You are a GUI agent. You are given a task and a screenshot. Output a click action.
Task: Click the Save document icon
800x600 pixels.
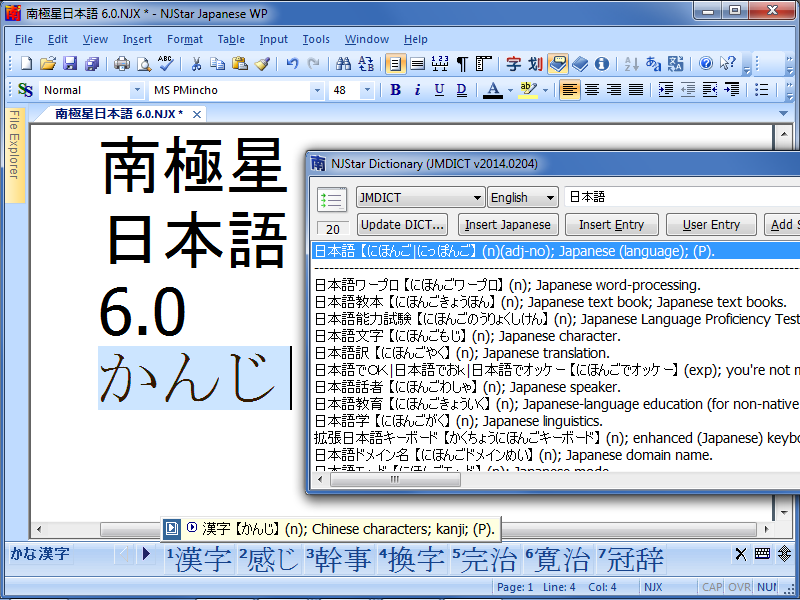coord(70,64)
